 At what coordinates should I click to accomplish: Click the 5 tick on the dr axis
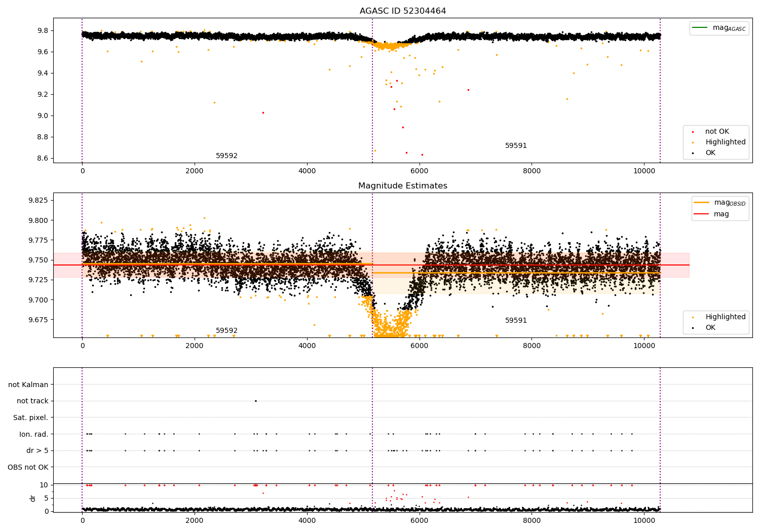(47, 499)
